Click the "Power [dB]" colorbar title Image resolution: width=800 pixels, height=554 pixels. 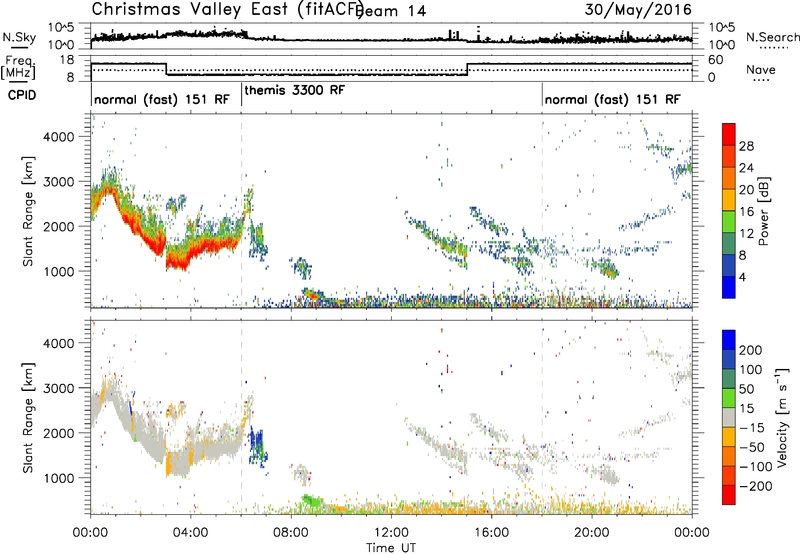pos(763,211)
